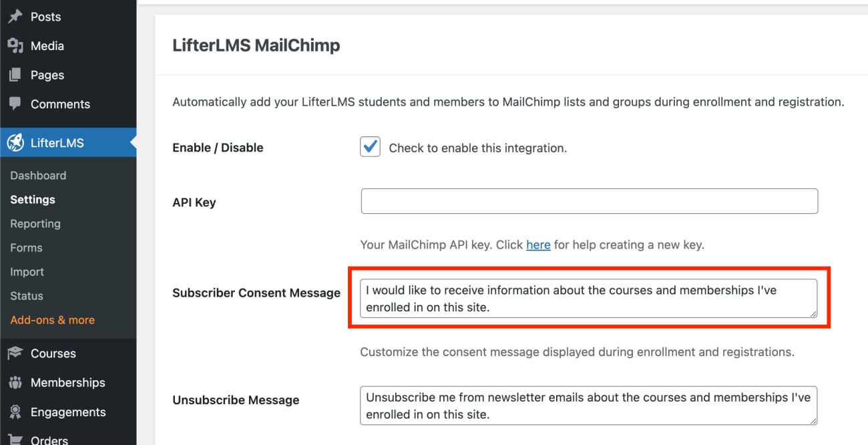Image resolution: width=868 pixels, height=445 pixels.
Task: Select the Import submenu item
Action: (x=27, y=272)
